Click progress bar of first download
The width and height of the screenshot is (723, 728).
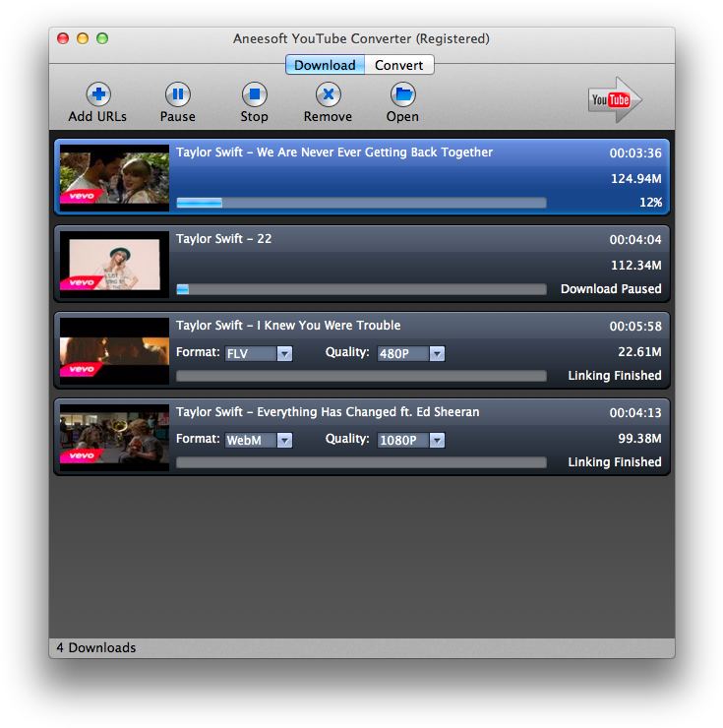pyautogui.click(x=360, y=203)
